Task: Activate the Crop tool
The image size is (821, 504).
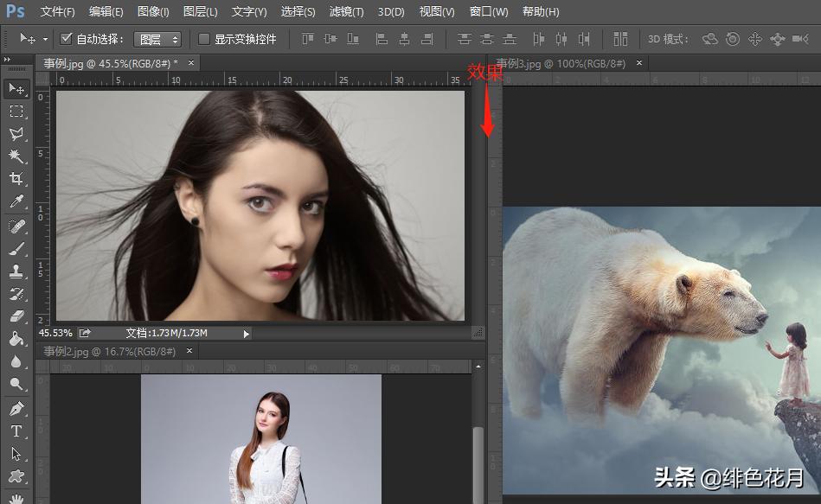Action: click(x=16, y=179)
